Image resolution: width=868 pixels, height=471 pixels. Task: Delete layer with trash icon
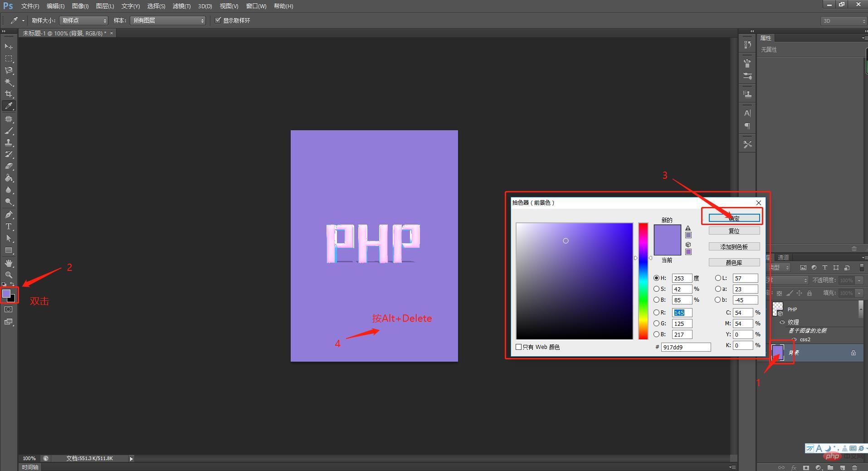[854, 467]
